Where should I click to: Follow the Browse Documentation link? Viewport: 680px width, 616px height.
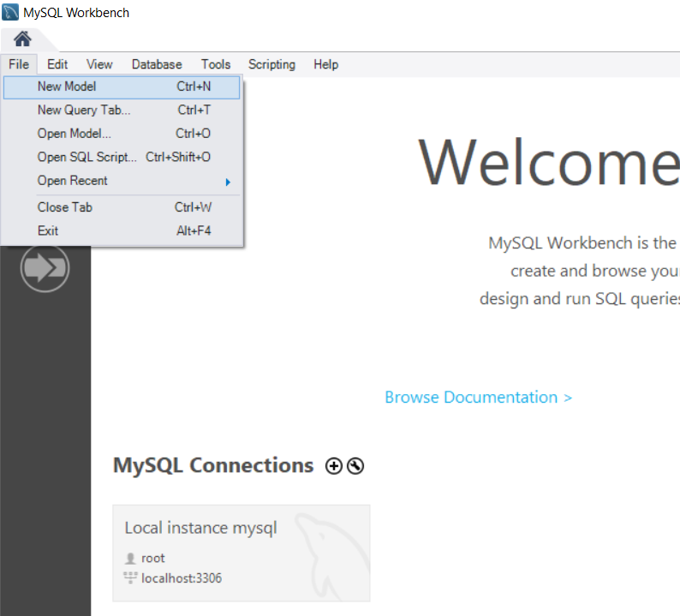tap(479, 398)
